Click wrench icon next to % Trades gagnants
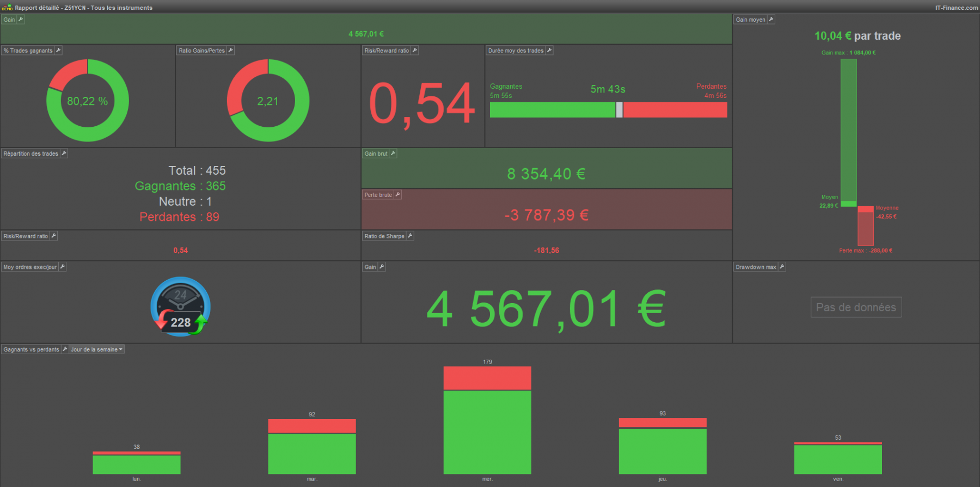 click(x=58, y=51)
